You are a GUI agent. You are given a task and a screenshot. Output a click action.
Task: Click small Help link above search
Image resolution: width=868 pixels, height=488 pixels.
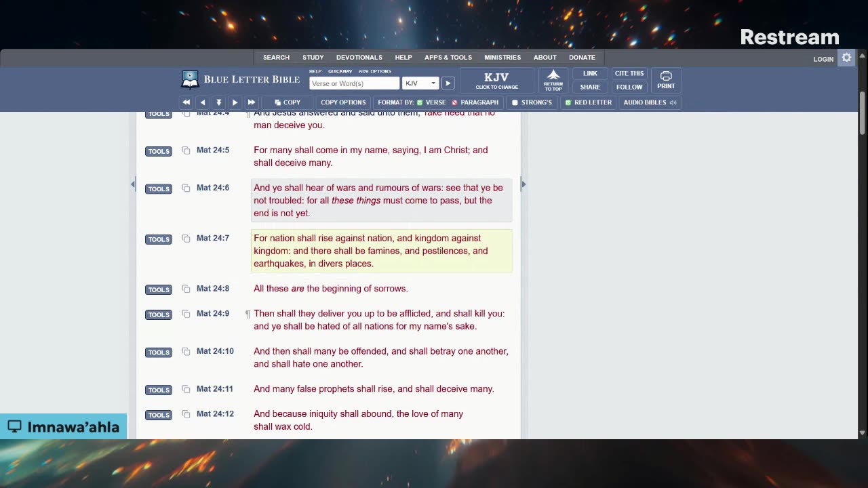pos(315,71)
